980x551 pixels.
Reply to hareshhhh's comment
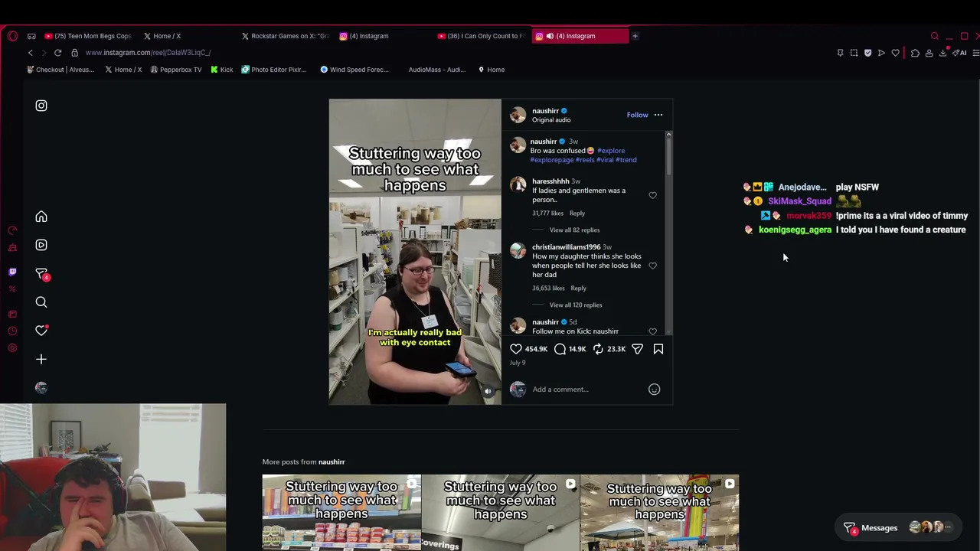tap(577, 214)
